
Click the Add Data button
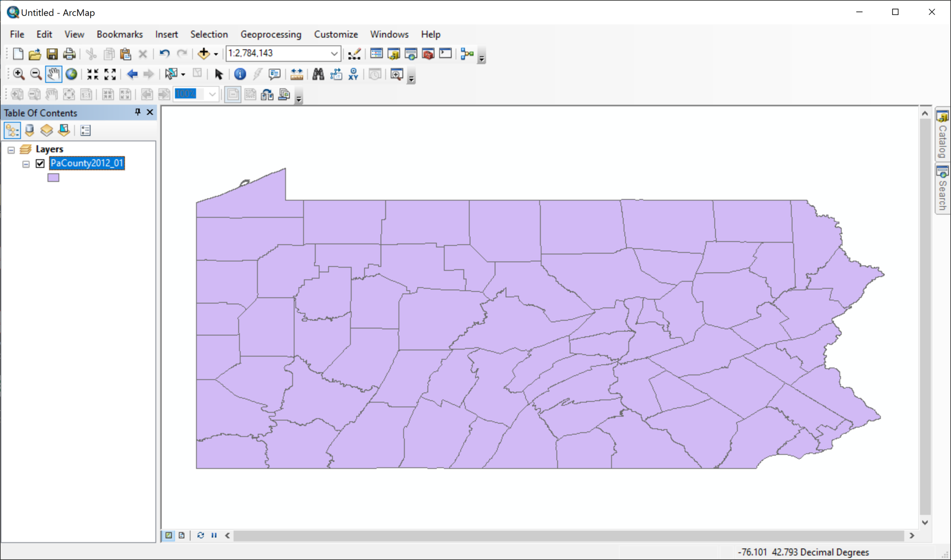click(203, 54)
